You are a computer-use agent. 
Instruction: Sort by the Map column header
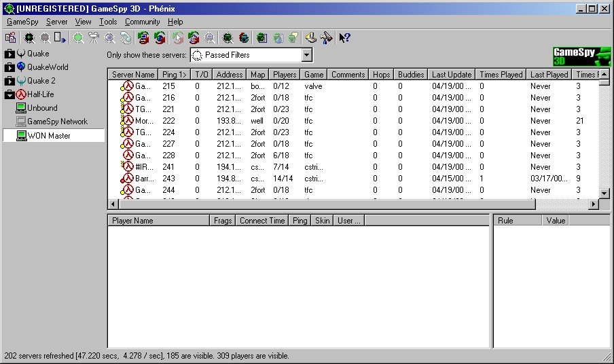pyautogui.click(x=258, y=75)
